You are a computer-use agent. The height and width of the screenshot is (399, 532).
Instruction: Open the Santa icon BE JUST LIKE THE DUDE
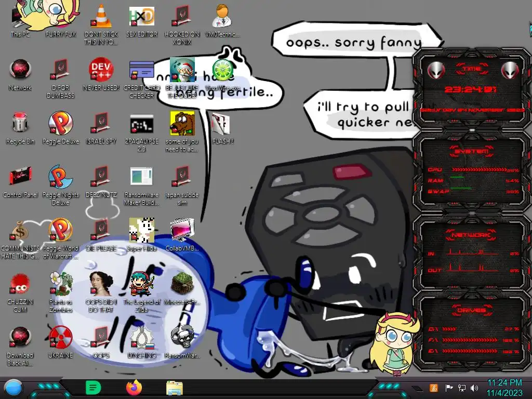click(x=182, y=77)
